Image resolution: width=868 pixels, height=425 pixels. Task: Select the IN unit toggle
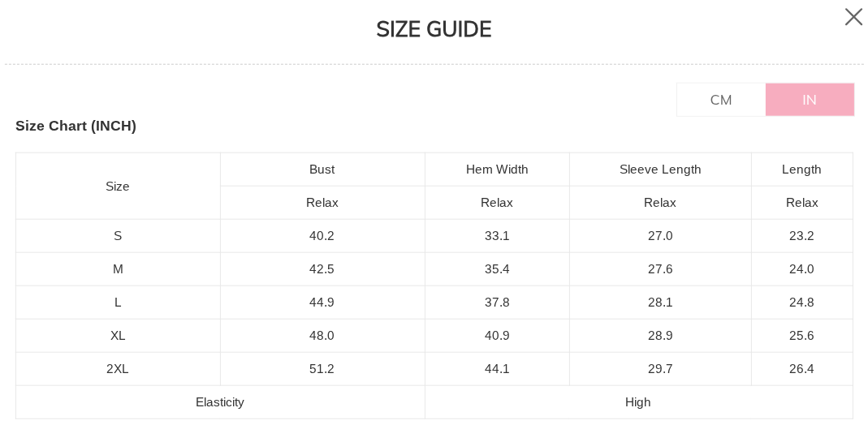(x=810, y=100)
